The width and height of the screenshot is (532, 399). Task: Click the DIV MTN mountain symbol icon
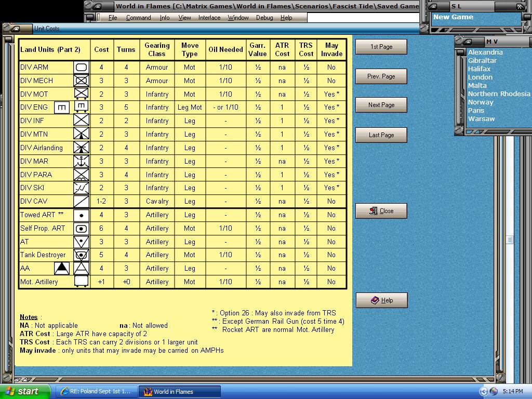click(82, 134)
